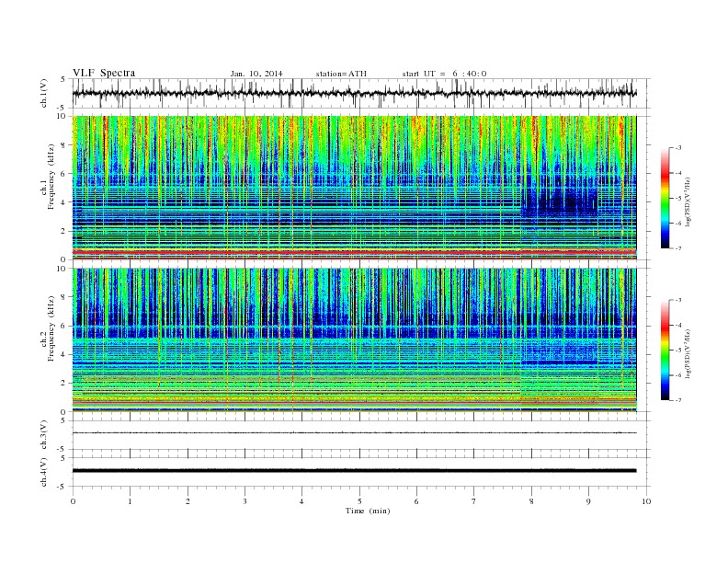
Task: Click the ch.1 PSD color scale bar
Action: (665, 198)
